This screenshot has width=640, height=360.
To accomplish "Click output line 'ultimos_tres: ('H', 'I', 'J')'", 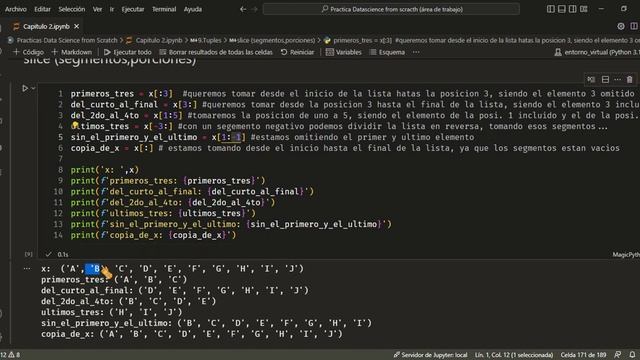I will [111, 312].
